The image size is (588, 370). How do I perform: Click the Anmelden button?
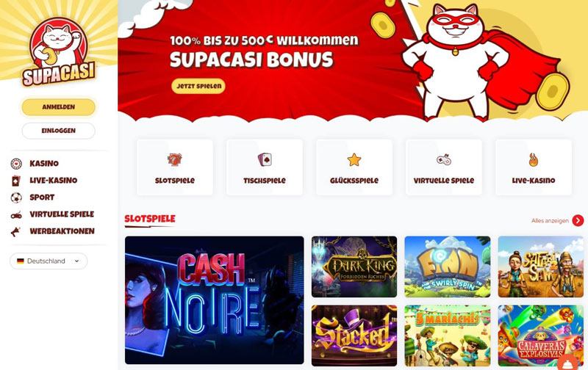click(x=59, y=107)
